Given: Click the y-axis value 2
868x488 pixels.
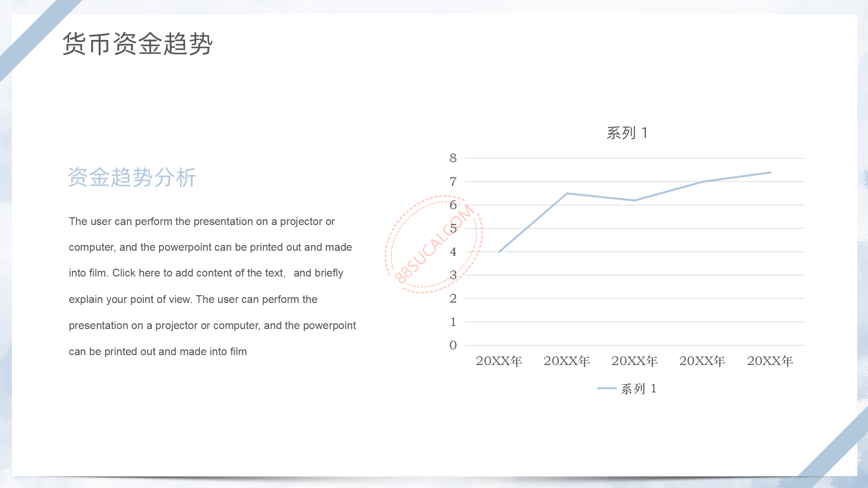Looking at the screenshot, I should (x=453, y=299).
